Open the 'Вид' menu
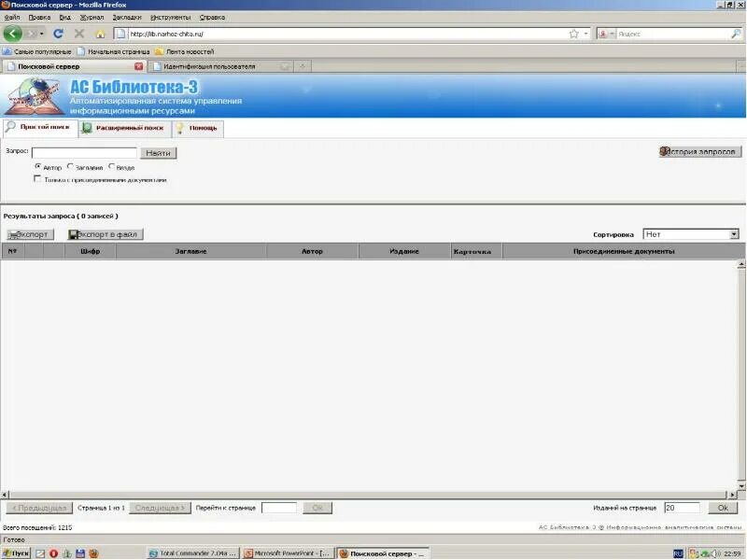 click(x=64, y=17)
